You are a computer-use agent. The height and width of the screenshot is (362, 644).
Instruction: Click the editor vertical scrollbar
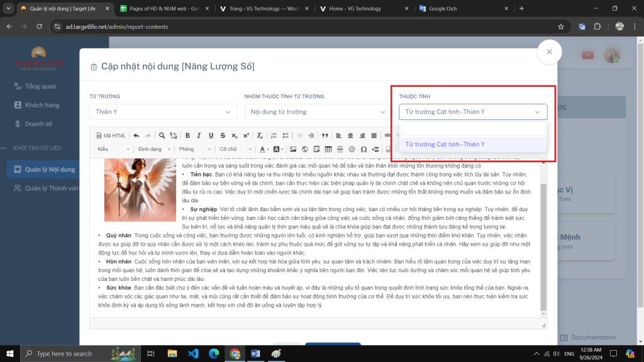coord(543,247)
